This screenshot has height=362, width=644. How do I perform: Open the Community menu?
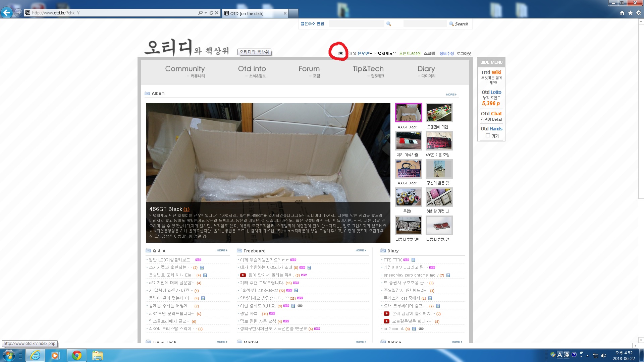[185, 71]
